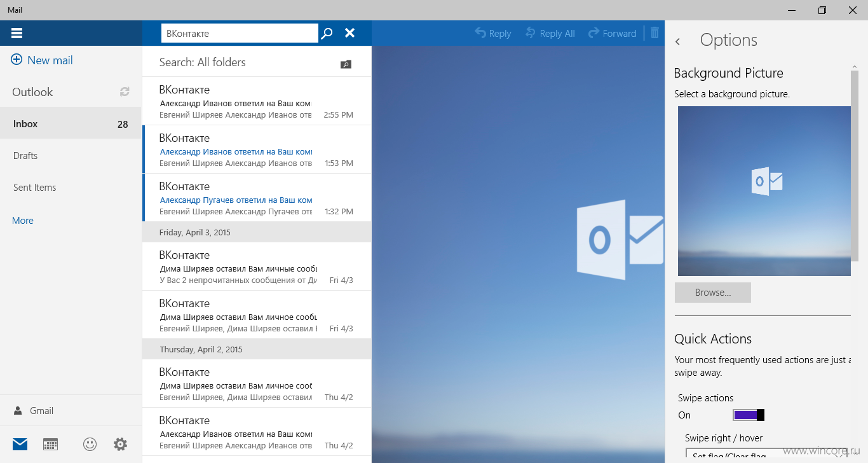Click the search folder scope icon

coord(346,64)
